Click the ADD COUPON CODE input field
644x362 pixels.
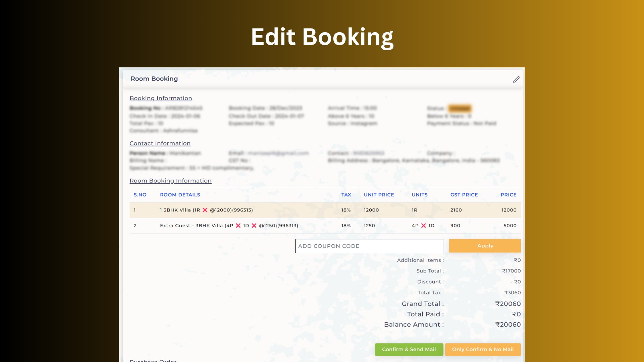(x=369, y=246)
